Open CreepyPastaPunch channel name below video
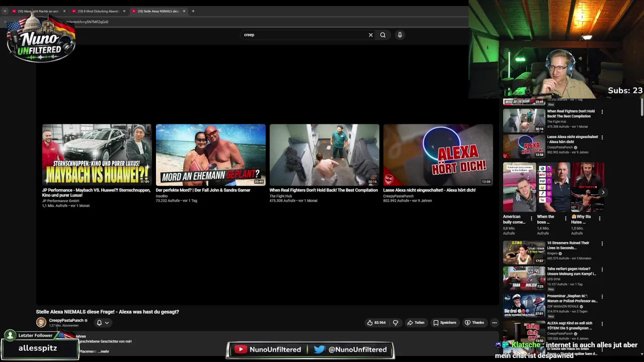Viewport: 644px width, 362px height. [x=66, y=320]
